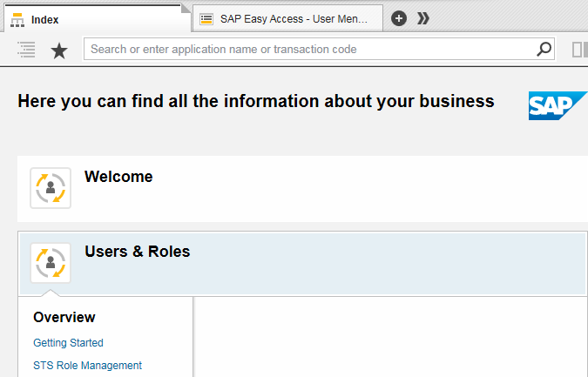Click the Users & Roles section icon
The image size is (588, 377).
point(51,263)
